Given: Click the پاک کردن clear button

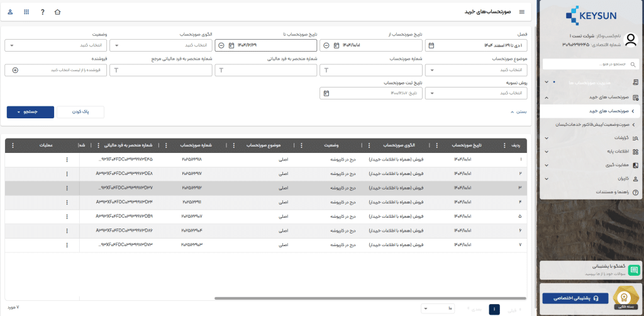Looking at the screenshot, I should (80, 111).
